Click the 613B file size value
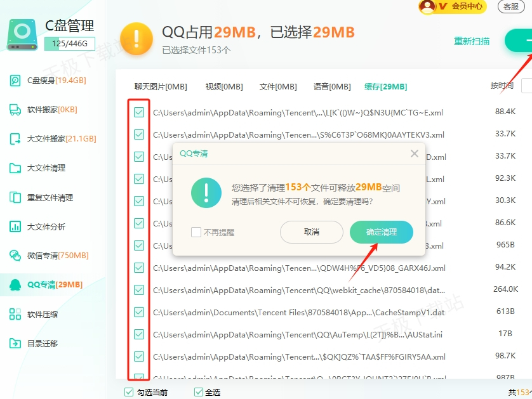Viewport: 532px width, 399px height. [505, 311]
